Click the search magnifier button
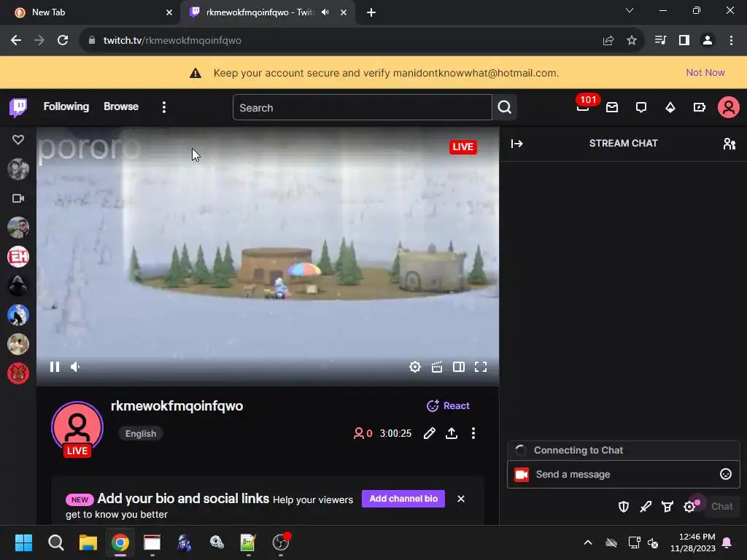This screenshot has height=560, width=747. 505,108
